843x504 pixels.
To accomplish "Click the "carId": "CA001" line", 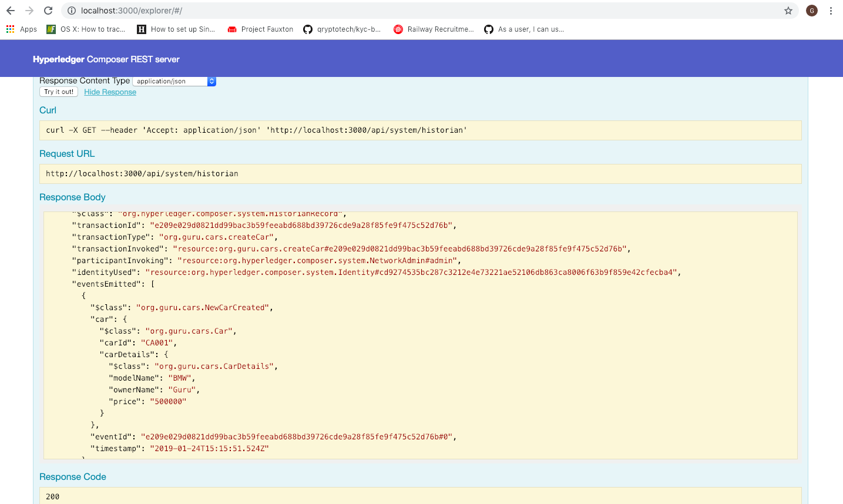I will point(138,343).
